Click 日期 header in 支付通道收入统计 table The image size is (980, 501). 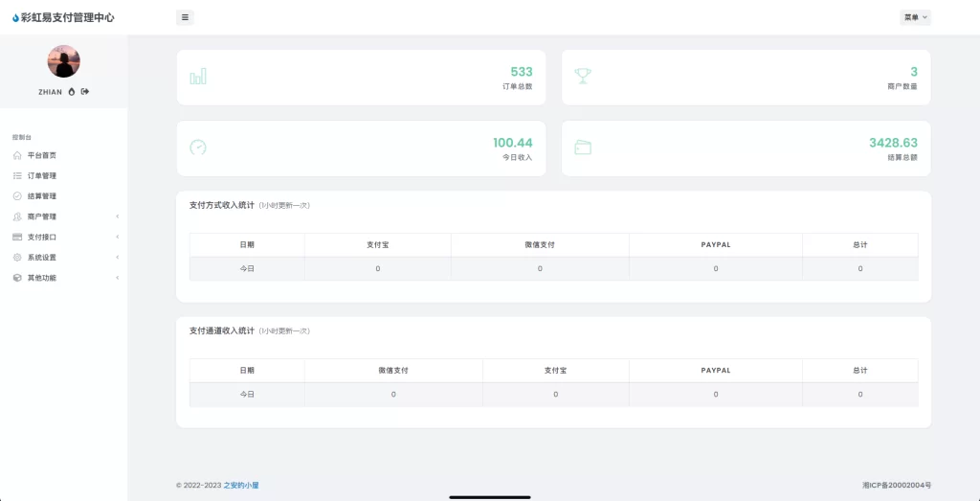(x=247, y=371)
